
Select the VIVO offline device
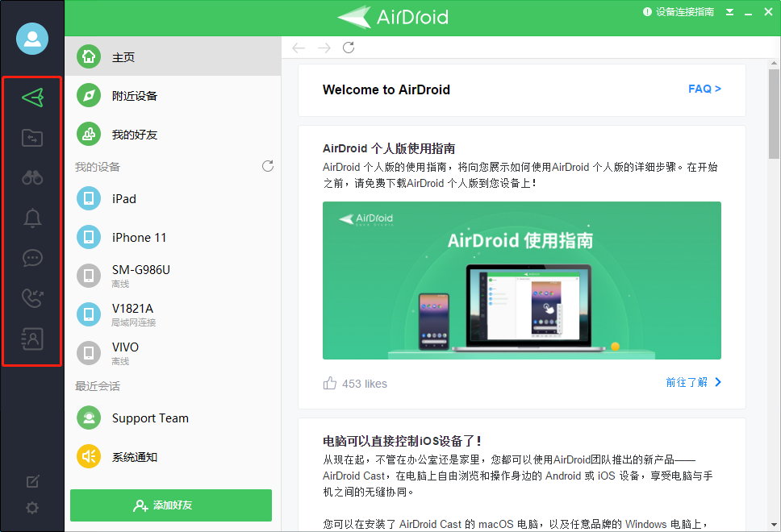(173, 353)
